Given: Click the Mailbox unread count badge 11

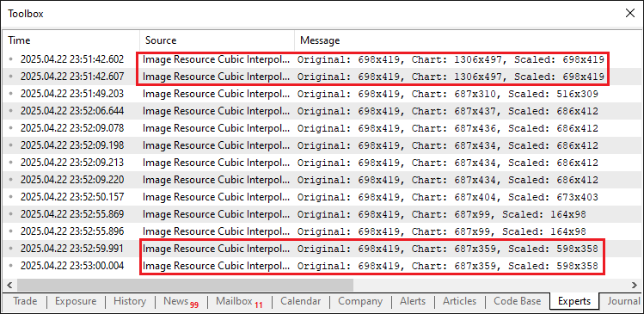Looking at the screenshot, I should (258, 305).
